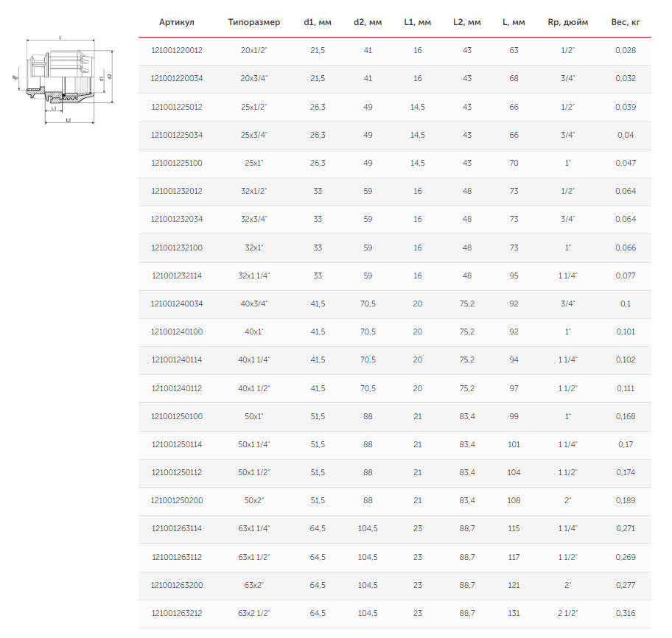Screen dimensions: 672x638
Task: Click the 'L, мм' column header
Action: point(514,22)
